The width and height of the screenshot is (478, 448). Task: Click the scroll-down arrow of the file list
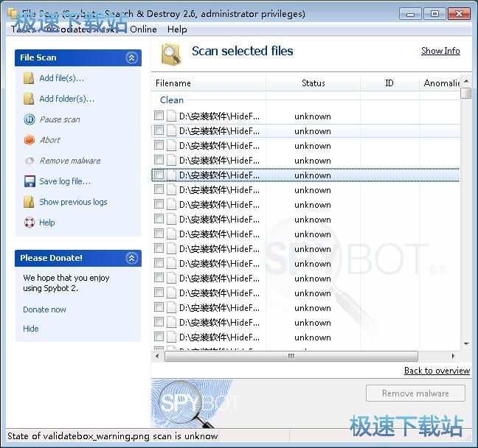(x=466, y=344)
